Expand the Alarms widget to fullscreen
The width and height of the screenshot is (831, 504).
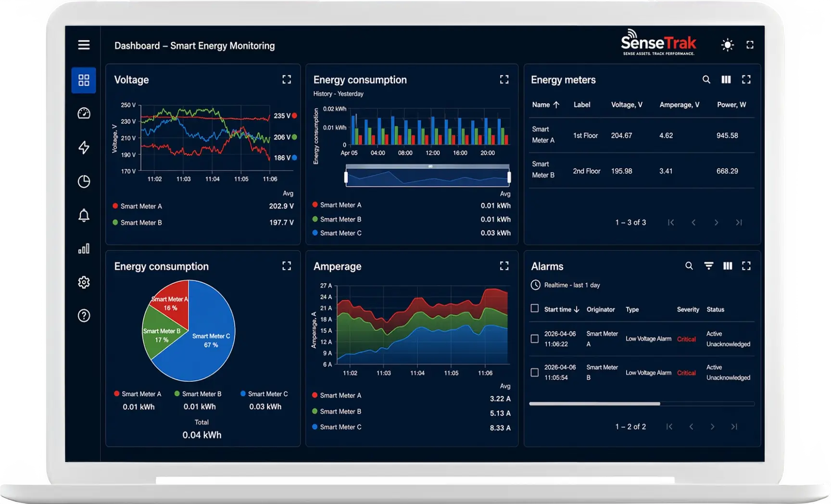tap(746, 265)
